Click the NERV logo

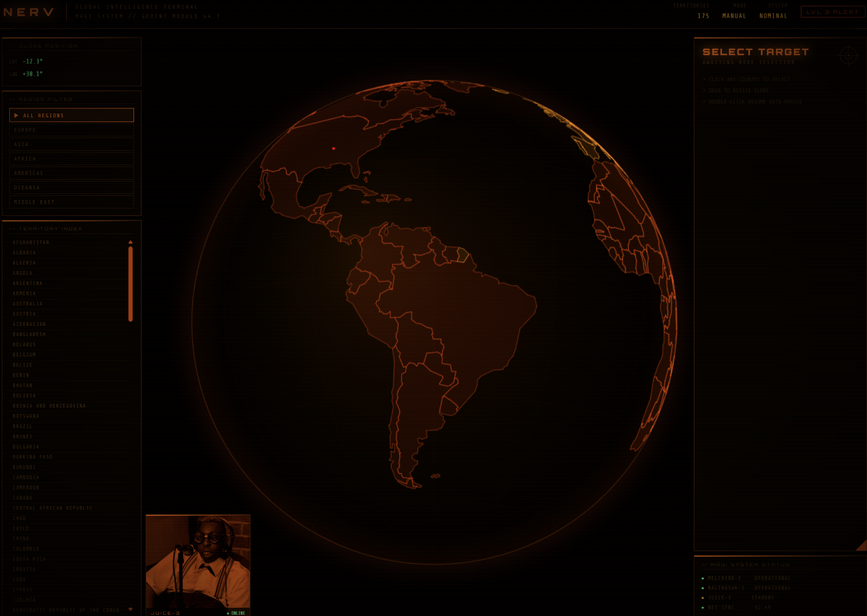[29, 12]
